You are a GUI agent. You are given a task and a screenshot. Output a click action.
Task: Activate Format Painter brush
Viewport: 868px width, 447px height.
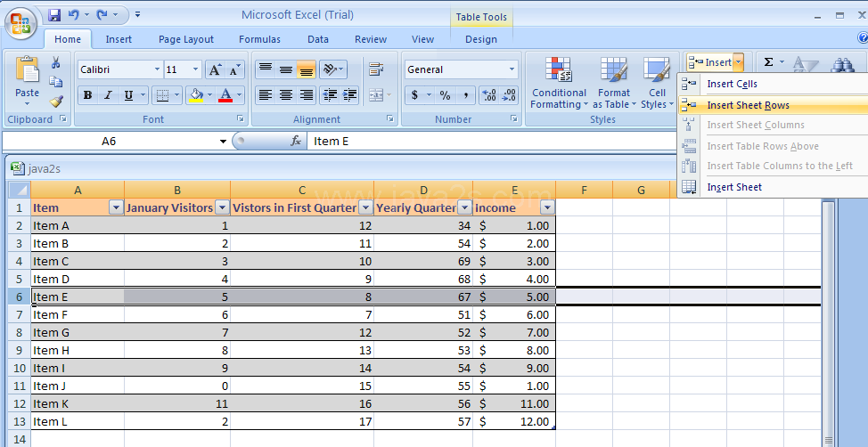tap(56, 101)
